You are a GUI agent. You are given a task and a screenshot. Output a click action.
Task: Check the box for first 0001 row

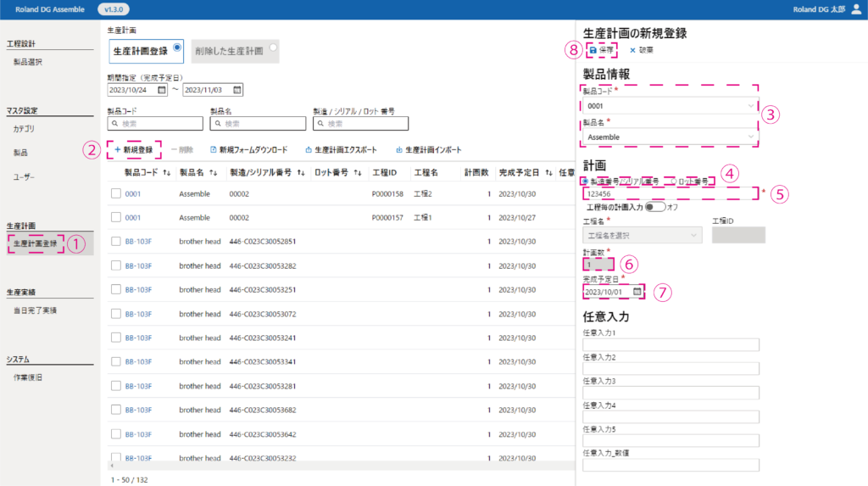(x=116, y=194)
